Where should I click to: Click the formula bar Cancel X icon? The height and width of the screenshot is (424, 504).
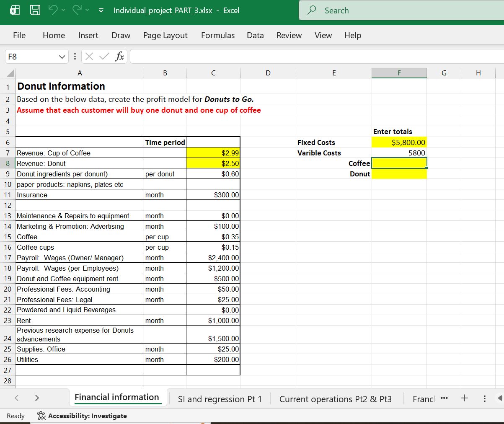[x=89, y=56]
